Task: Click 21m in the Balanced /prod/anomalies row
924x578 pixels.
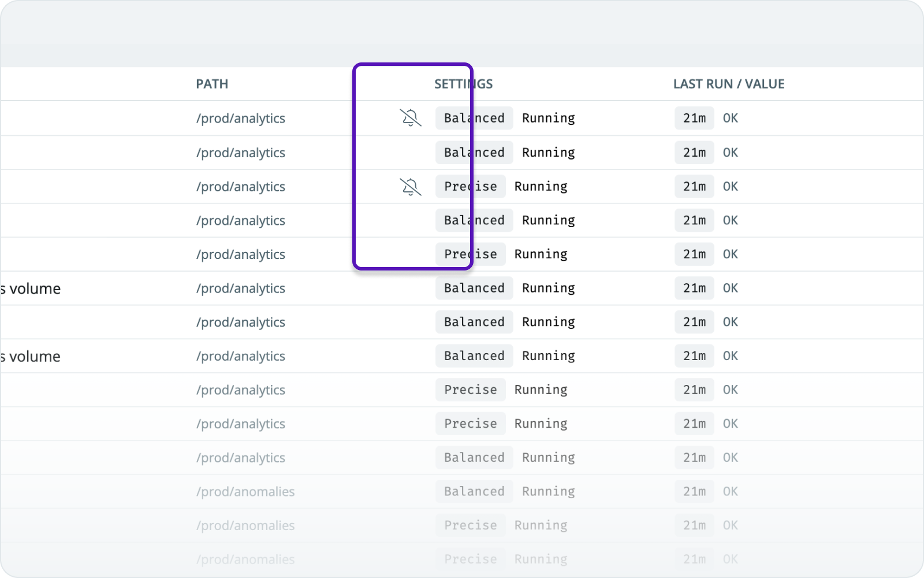Action: pos(694,491)
